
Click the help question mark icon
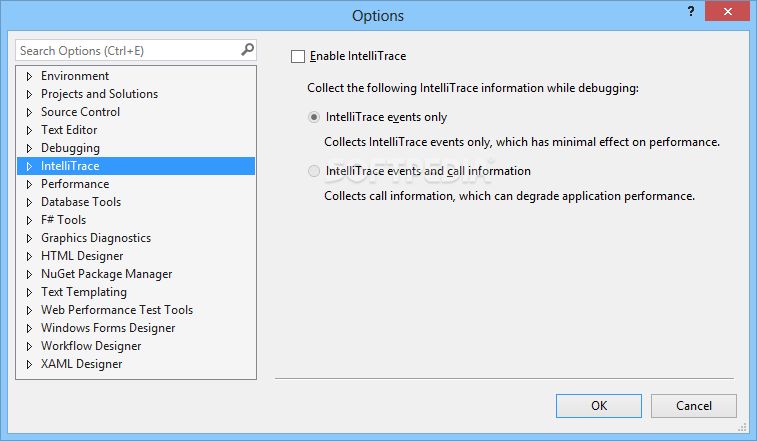click(690, 10)
